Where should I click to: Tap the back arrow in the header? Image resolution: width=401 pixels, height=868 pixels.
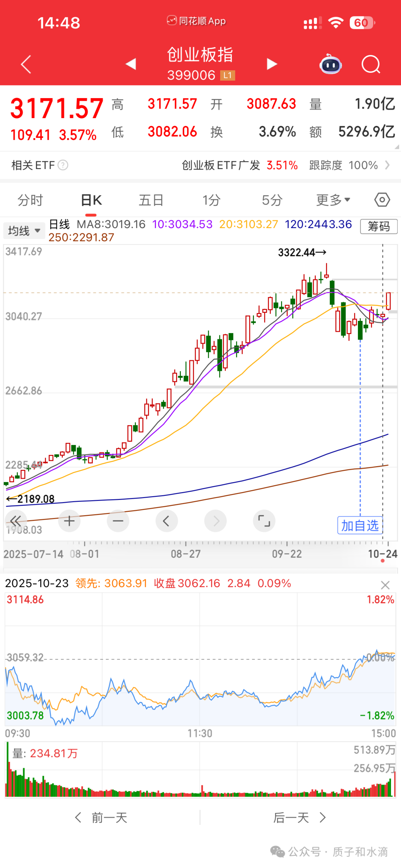[x=26, y=65]
